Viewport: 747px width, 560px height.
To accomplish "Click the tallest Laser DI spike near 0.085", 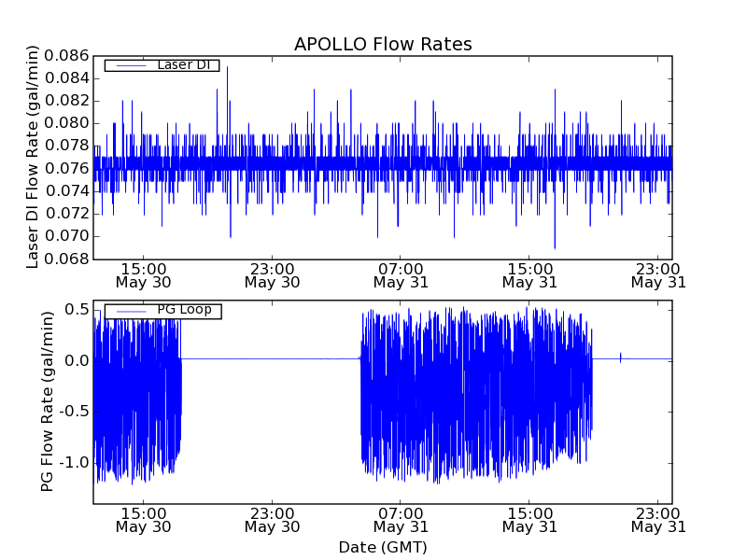I will click(227, 68).
